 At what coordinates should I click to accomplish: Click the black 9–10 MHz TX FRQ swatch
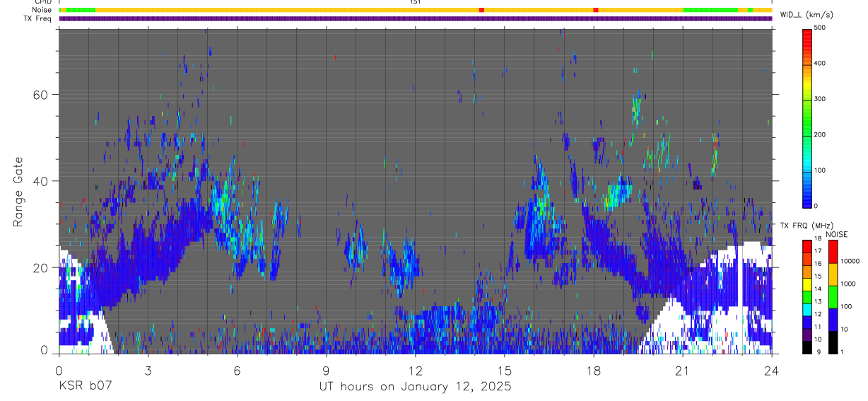click(807, 347)
